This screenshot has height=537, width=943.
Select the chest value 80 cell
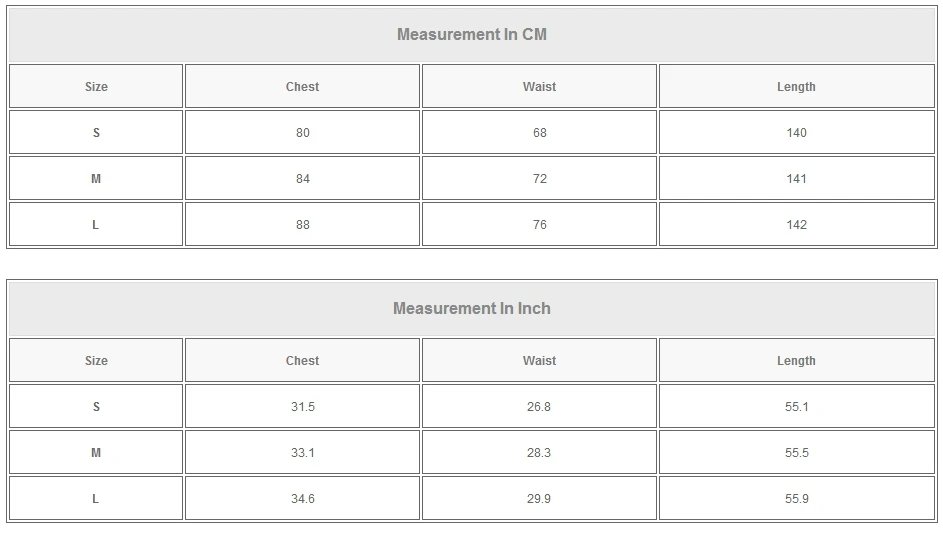click(302, 133)
